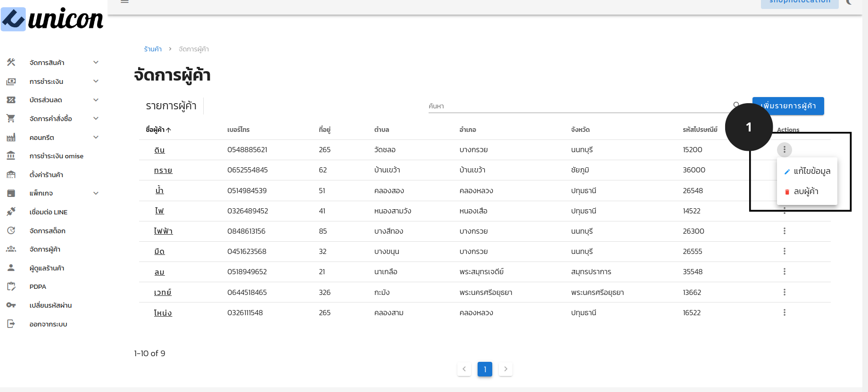Click the จัดการสต๊อก stock icon
Screen dimensions: 868x392
click(x=11, y=230)
